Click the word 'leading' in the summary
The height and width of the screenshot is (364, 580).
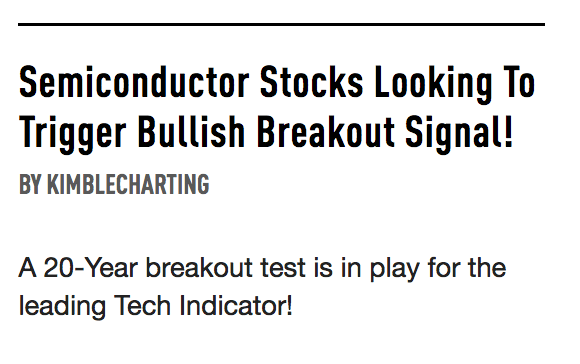tap(63, 307)
